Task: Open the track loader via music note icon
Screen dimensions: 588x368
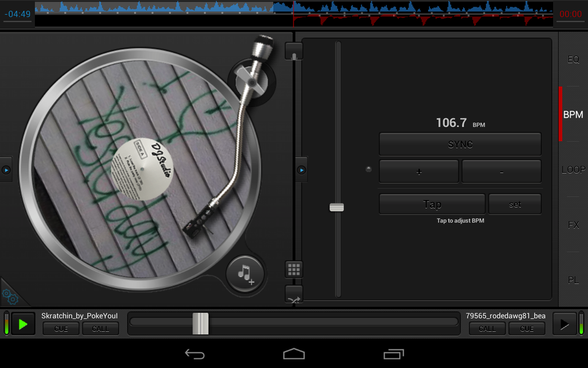Action: [244, 274]
